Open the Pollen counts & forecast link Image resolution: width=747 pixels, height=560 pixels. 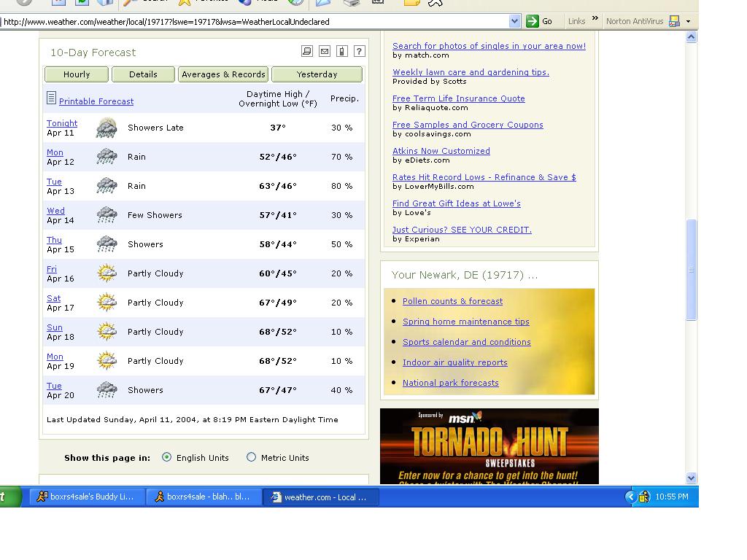tap(452, 301)
